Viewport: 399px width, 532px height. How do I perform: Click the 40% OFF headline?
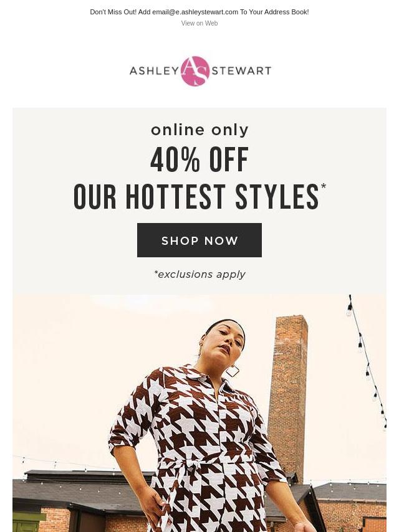point(199,159)
